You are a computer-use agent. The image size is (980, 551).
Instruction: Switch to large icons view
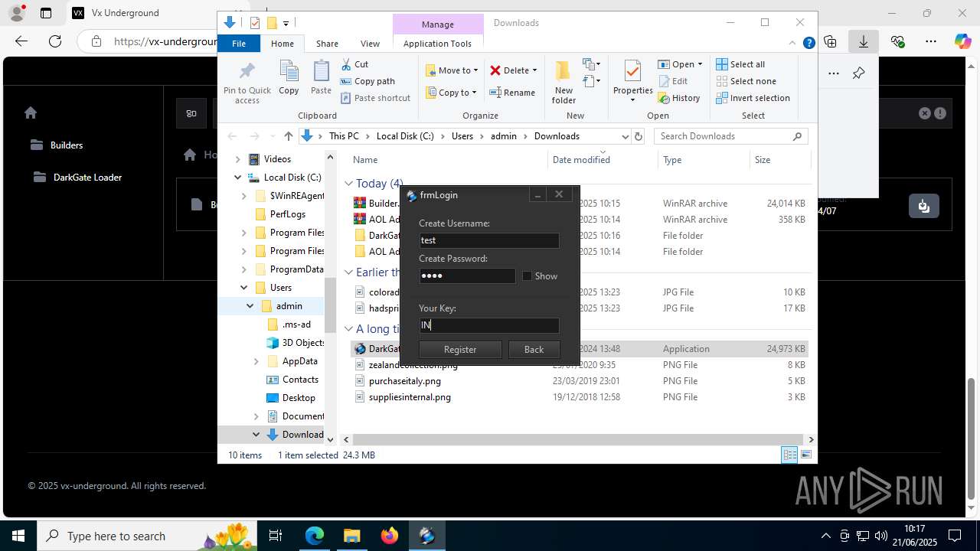point(805,455)
